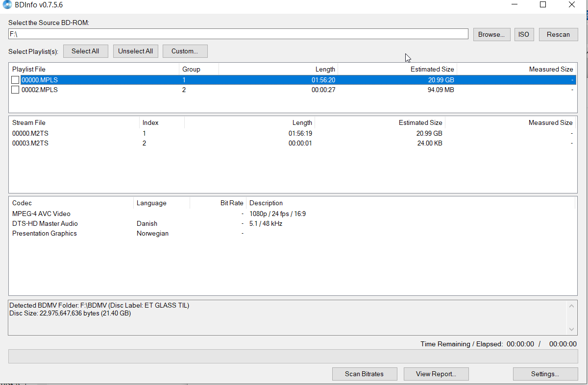
Task: Sort by Playlist File column header
Action: point(94,69)
